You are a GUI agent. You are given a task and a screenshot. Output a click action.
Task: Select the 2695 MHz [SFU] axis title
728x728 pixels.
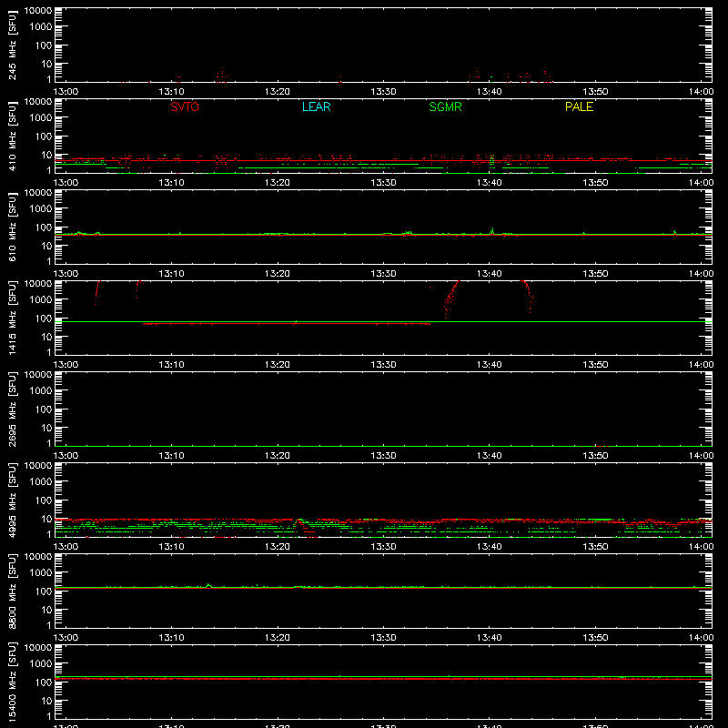pos(12,409)
